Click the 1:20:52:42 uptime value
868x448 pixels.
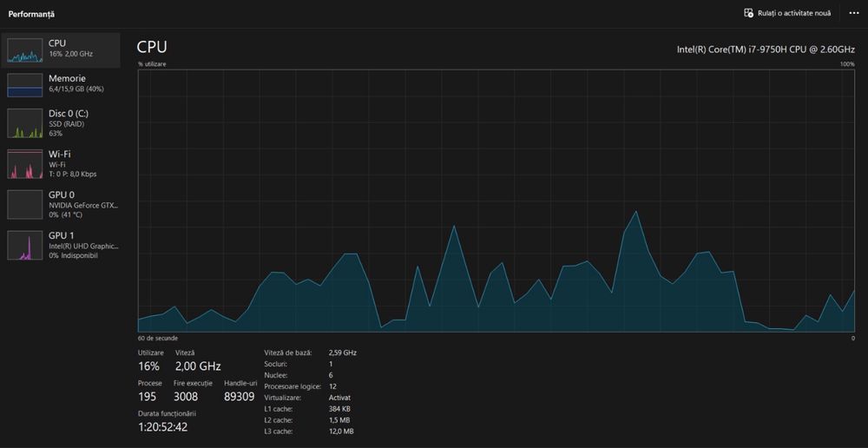(163, 427)
